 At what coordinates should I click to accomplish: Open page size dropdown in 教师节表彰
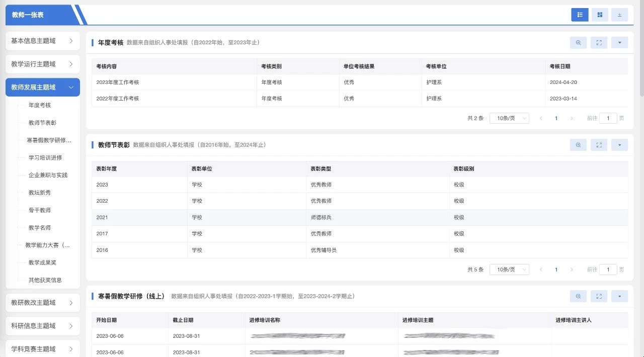(509, 270)
